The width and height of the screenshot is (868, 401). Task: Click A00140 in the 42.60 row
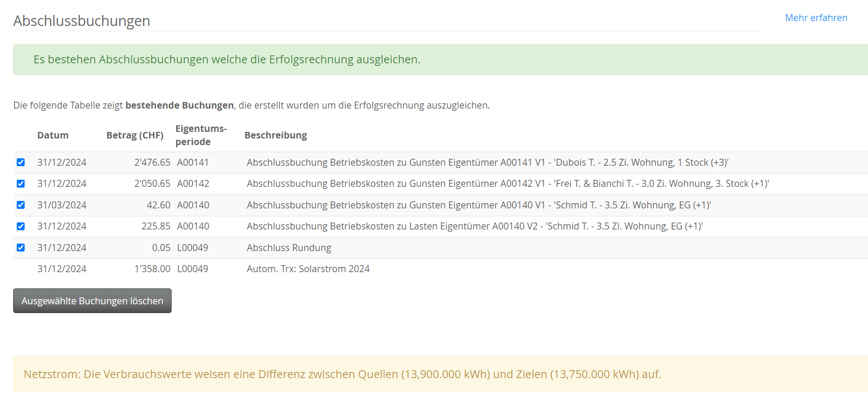pyautogui.click(x=193, y=205)
